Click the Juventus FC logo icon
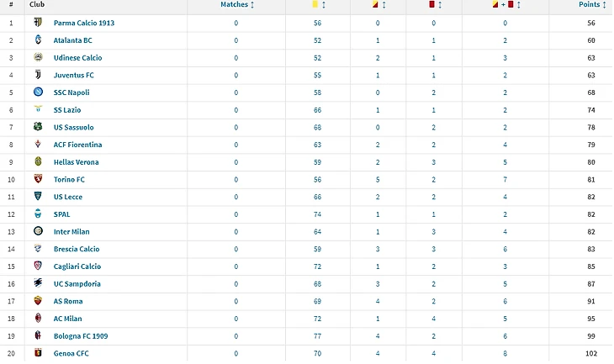This screenshot has width=614, height=364. coord(38,74)
